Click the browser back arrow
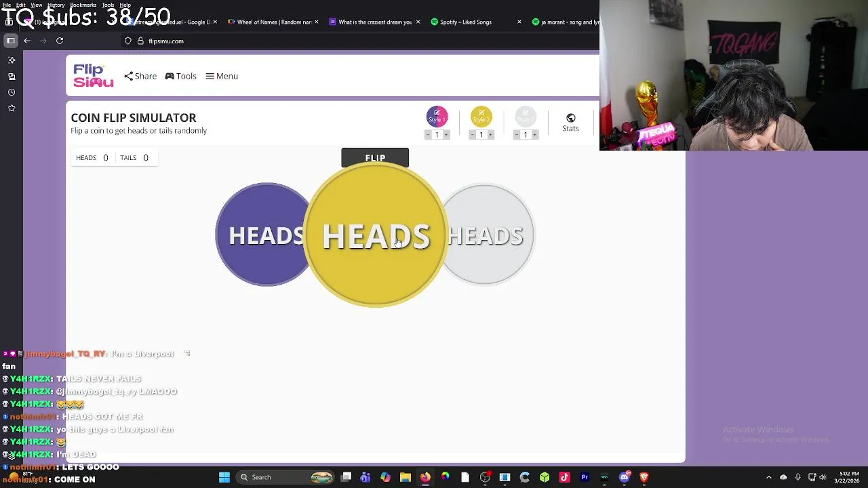This screenshot has height=488, width=868. (x=27, y=41)
